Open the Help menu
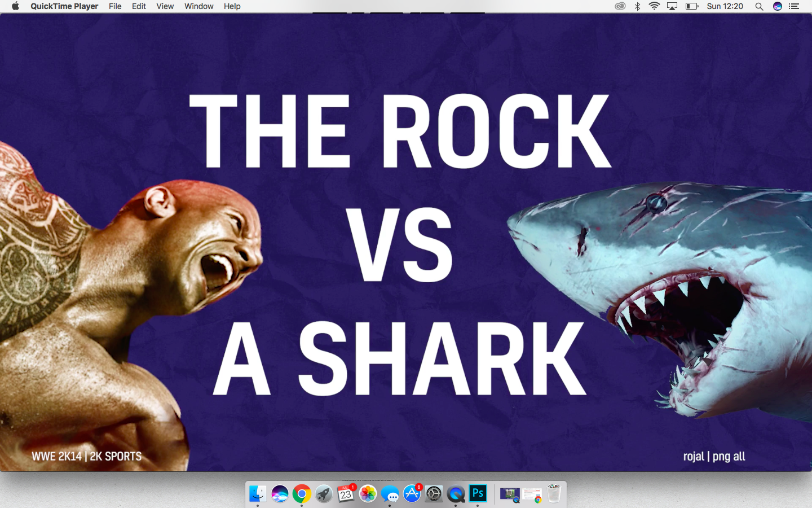Viewport: 812px width, 508px height. tap(232, 6)
